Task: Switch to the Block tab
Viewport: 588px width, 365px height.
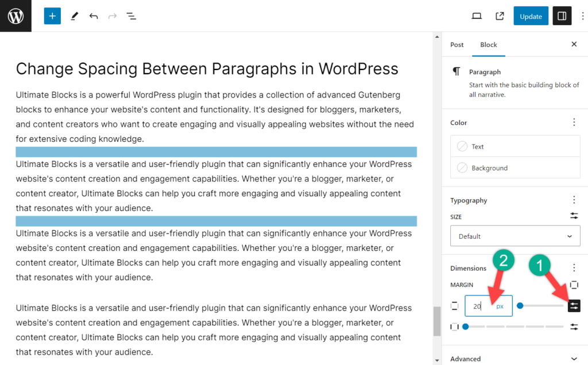Action: tap(489, 44)
